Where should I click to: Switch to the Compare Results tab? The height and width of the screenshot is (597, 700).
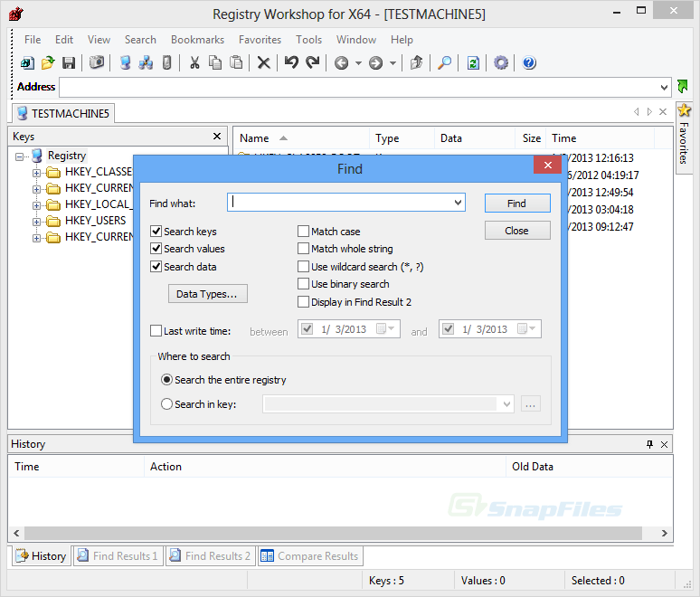[x=310, y=556]
